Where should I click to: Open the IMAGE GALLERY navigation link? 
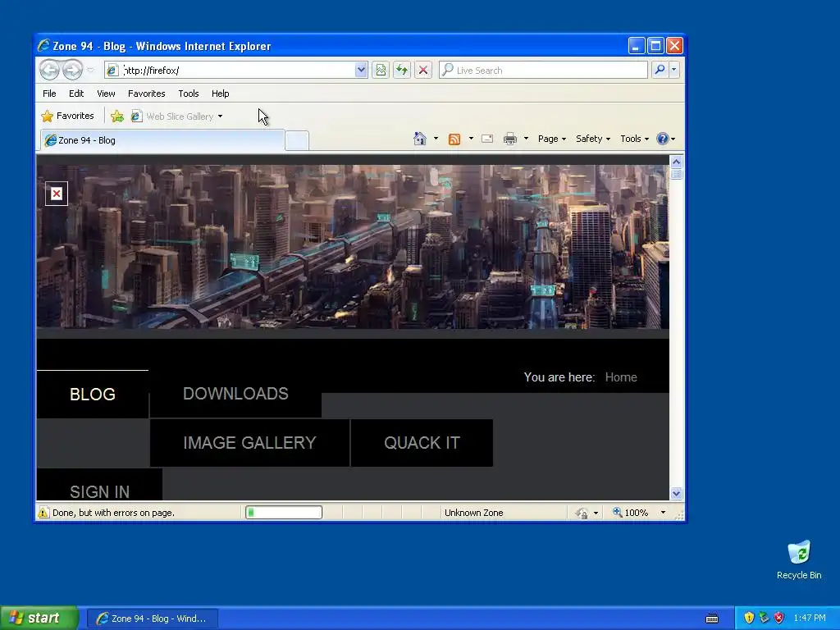pyautogui.click(x=249, y=442)
